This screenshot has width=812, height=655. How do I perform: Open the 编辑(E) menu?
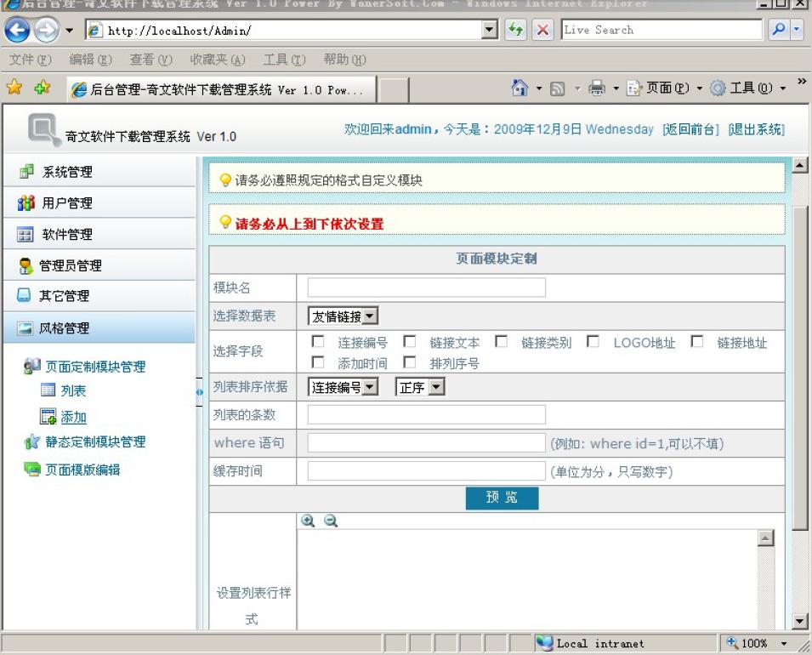(x=91, y=60)
